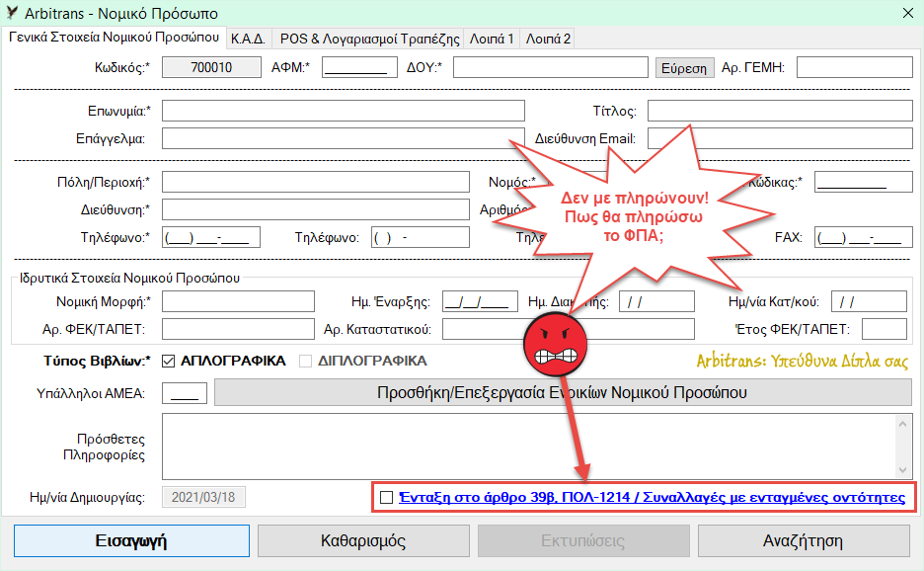
Task: Go to POS & Λογαριασμοί Τραπέζης tab
Action: point(369,39)
